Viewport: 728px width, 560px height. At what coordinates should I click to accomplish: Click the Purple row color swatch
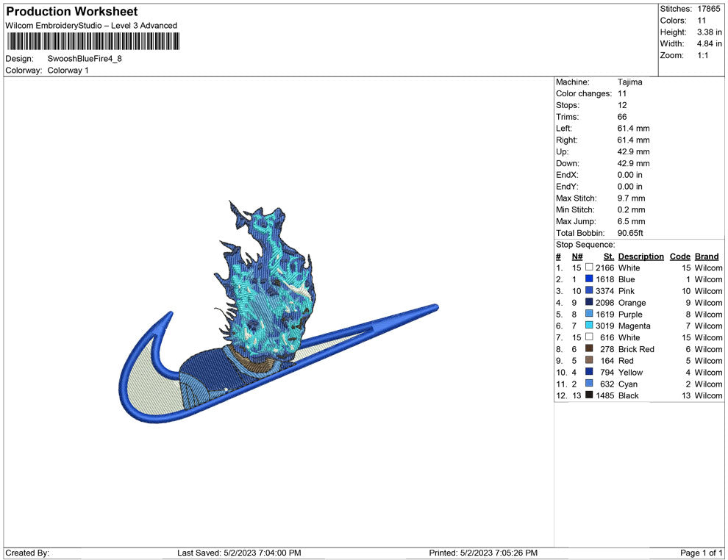[x=589, y=314]
